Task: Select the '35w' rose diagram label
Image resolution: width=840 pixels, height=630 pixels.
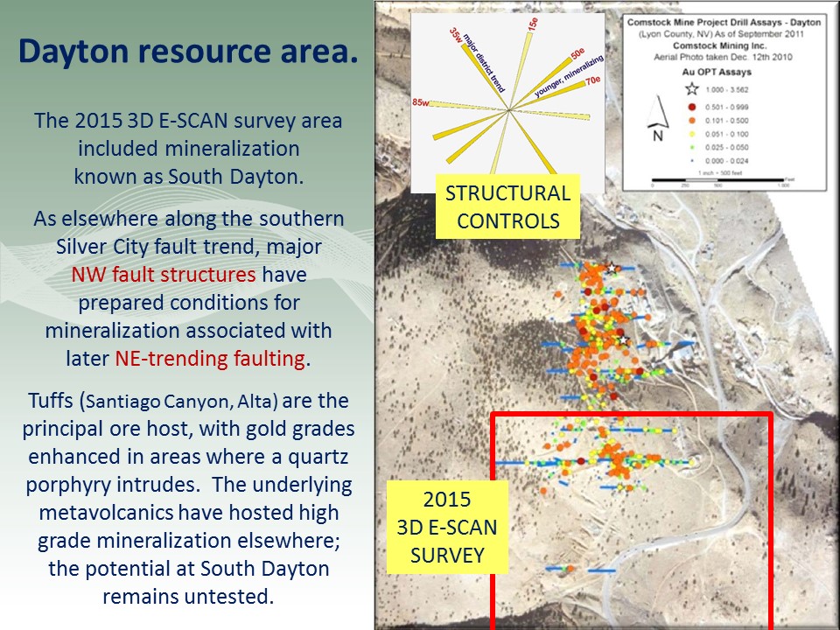Action: click(x=455, y=35)
